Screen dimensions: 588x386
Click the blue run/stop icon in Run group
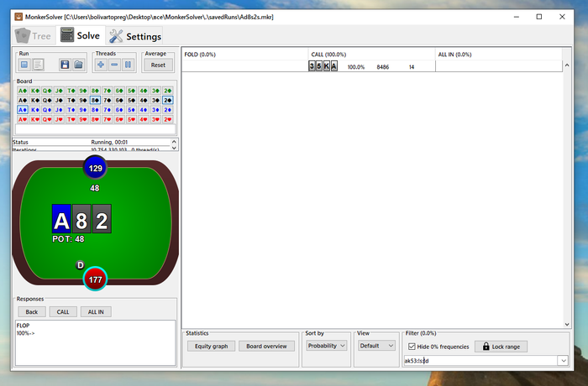pyautogui.click(x=24, y=65)
